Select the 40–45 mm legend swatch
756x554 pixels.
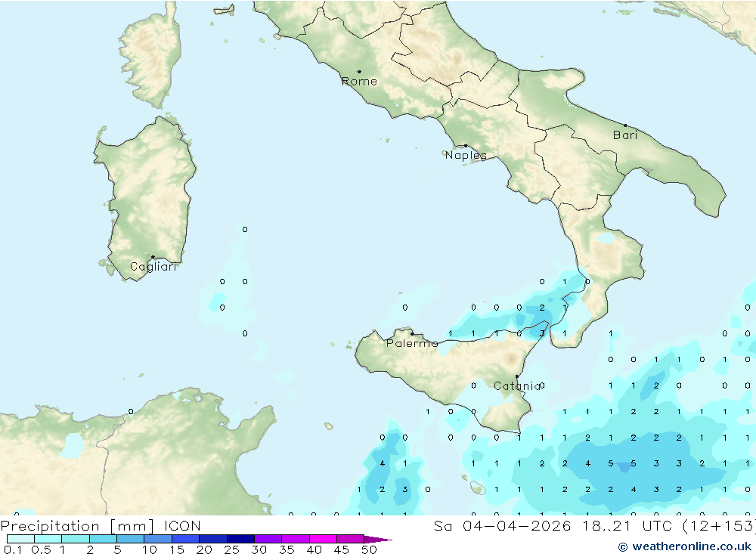323,539
